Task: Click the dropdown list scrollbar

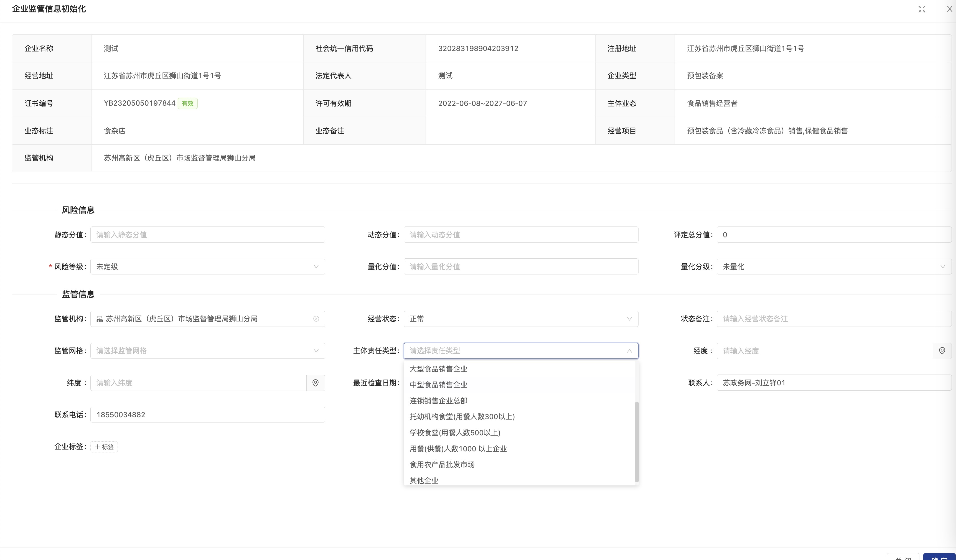Action: [x=637, y=442]
